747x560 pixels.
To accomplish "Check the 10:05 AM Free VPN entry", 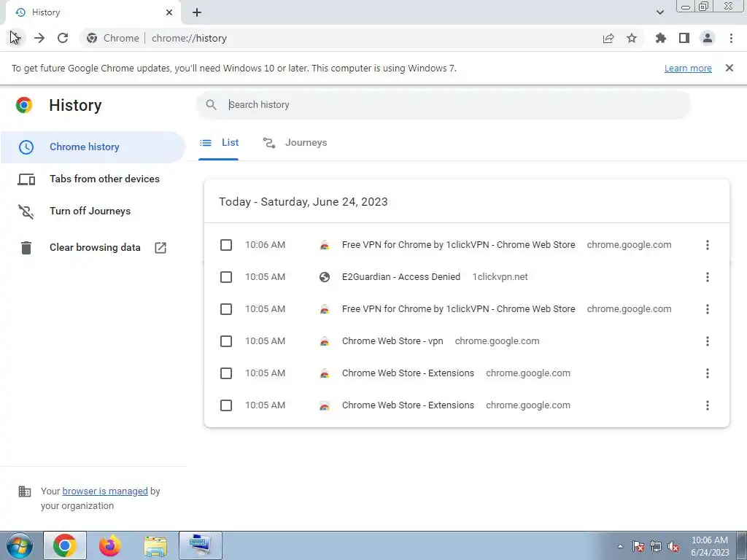I will tap(226, 309).
